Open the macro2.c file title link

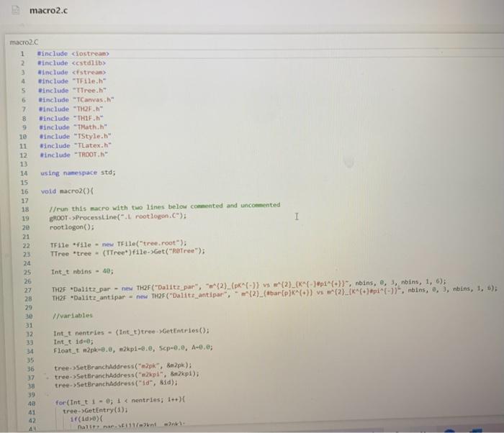pos(48,10)
